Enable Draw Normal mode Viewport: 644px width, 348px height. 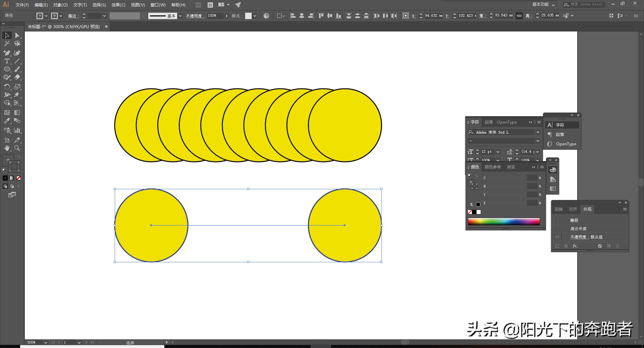click(x=5, y=186)
